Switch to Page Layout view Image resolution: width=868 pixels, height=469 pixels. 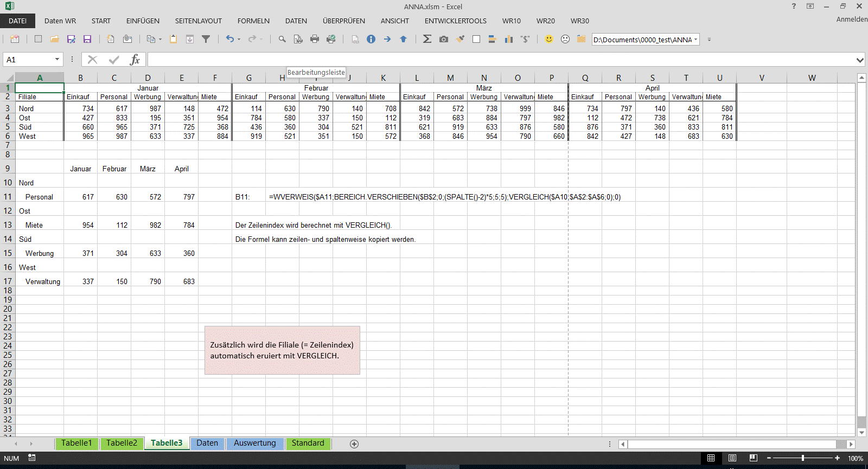click(732, 458)
